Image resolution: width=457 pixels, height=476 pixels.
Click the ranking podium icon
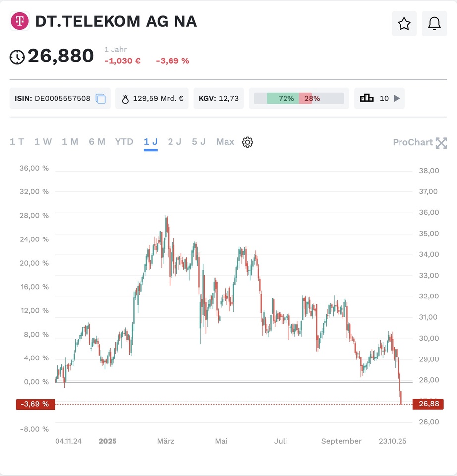367,98
